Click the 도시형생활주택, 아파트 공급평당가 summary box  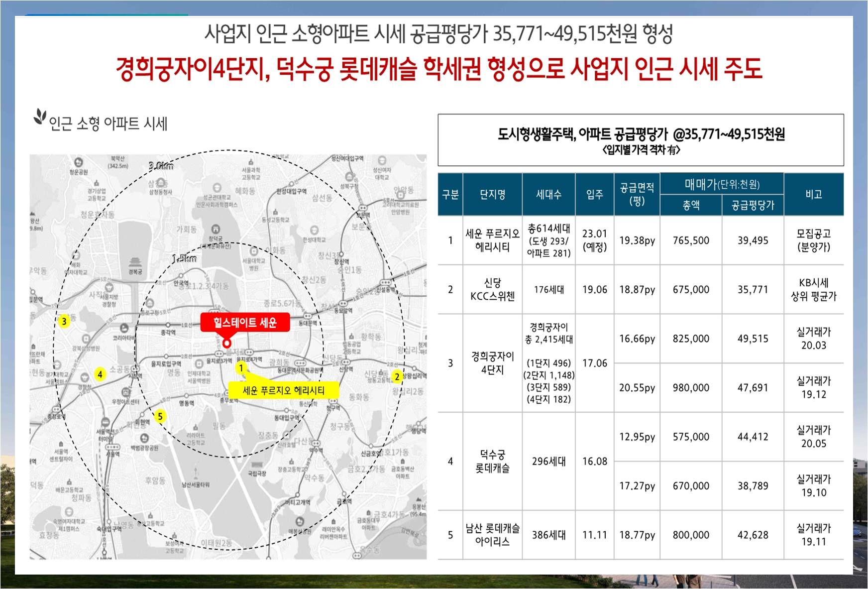pos(641,140)
